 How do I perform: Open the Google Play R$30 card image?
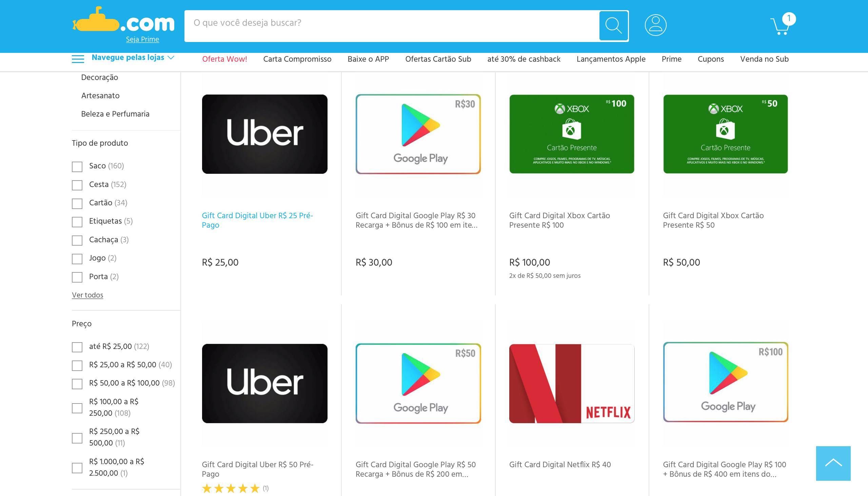(x=418, y=134)
